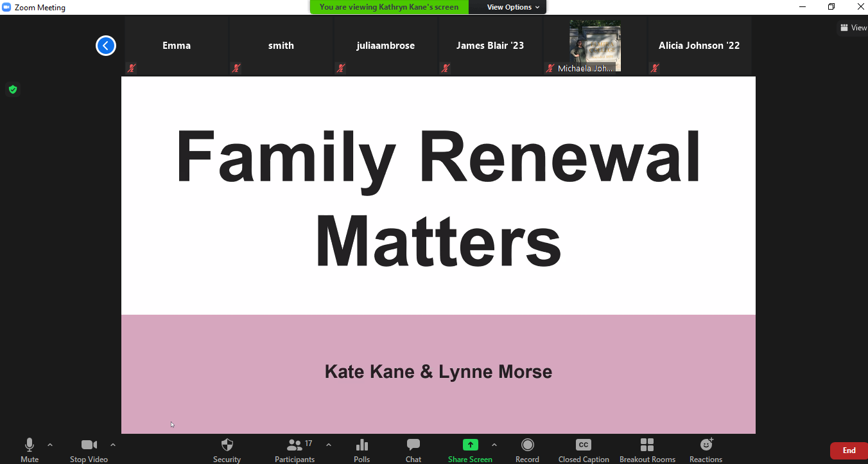Click the Mute microphone icon
The width and height of the screenshot is (868, 464).
tap(29, 445)
